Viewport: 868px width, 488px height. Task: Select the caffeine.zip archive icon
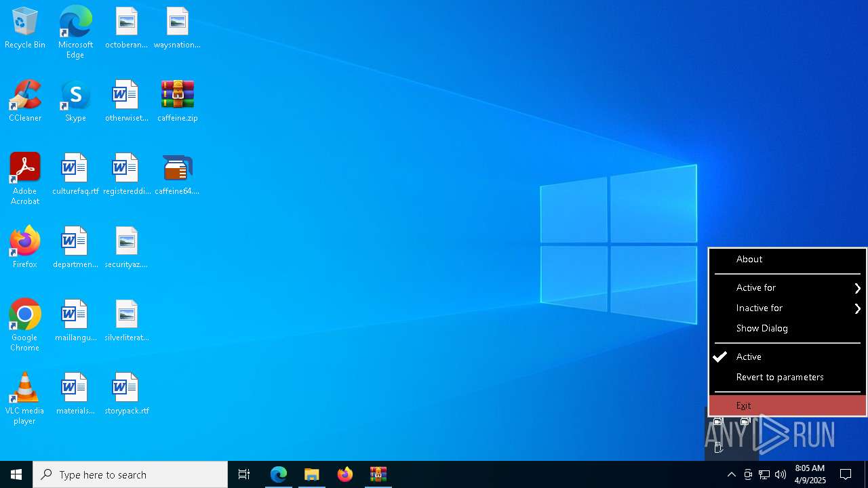(x=177, y=102)
